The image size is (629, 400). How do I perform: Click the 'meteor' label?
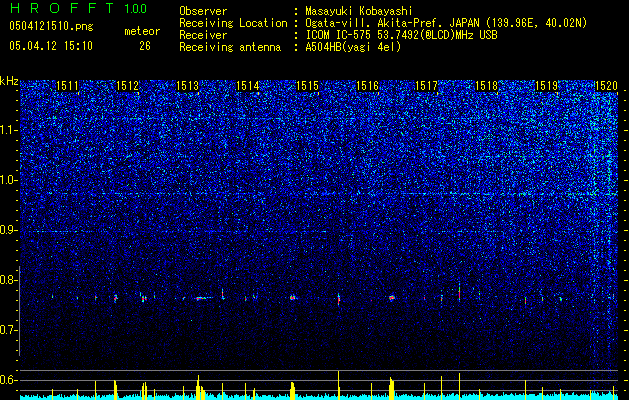[x=142, y=31]
